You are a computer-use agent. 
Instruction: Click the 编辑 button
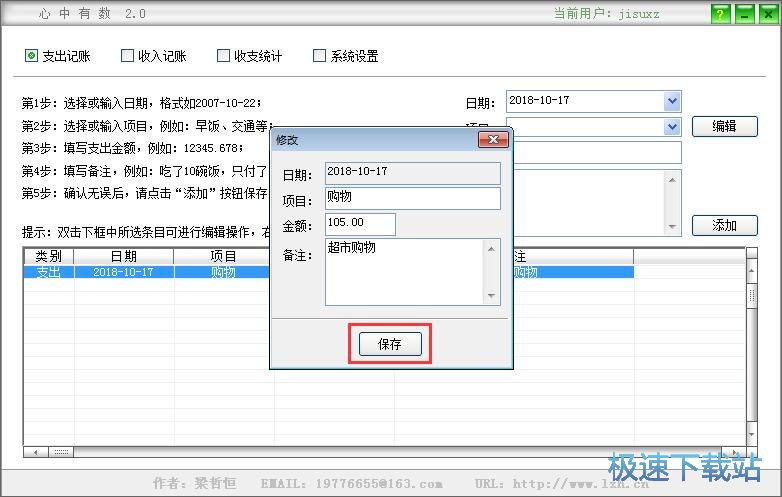point(725,126)
